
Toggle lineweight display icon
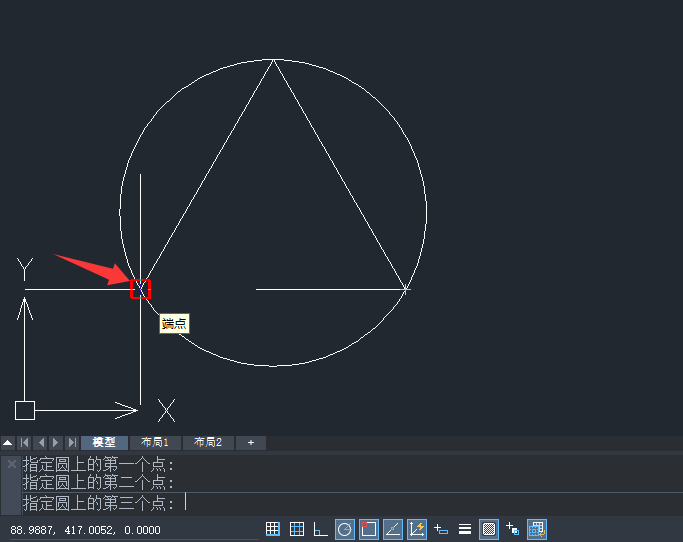click(465, 529)
